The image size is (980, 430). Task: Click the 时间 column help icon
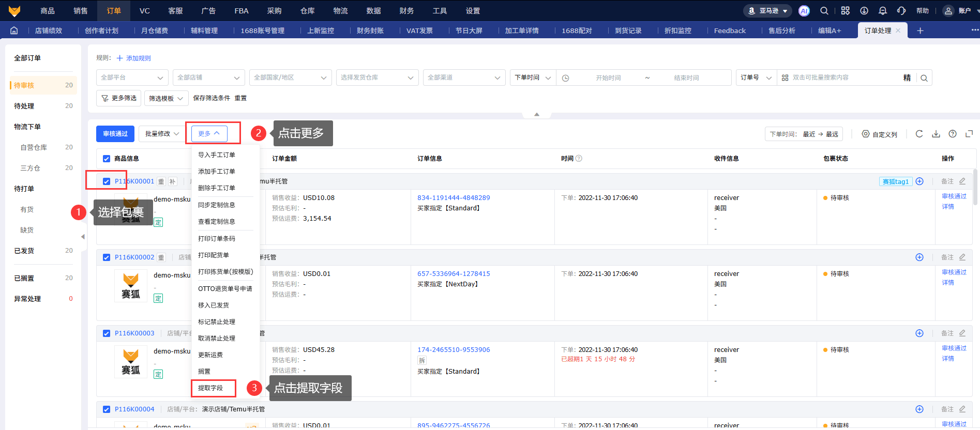coord(579,159)
